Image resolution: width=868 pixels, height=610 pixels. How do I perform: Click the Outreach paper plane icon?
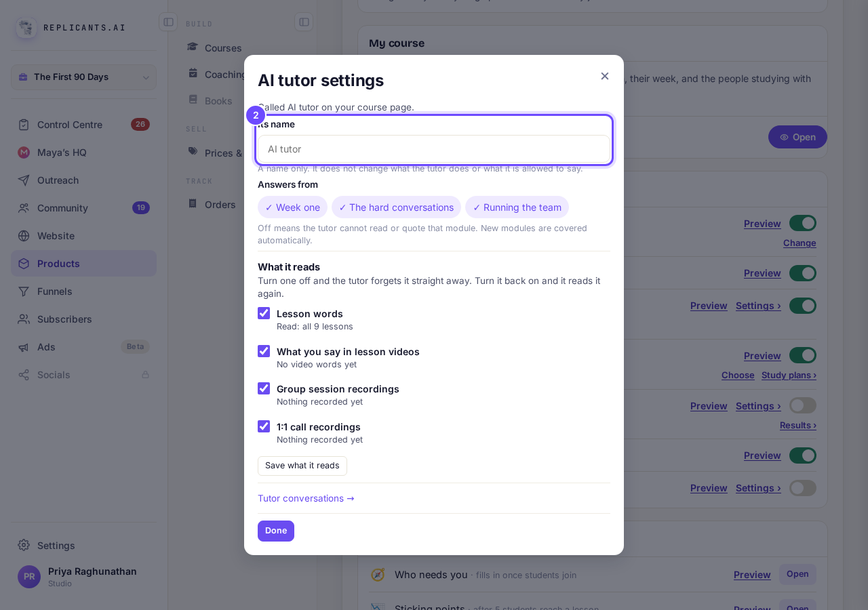pos(24,180)
